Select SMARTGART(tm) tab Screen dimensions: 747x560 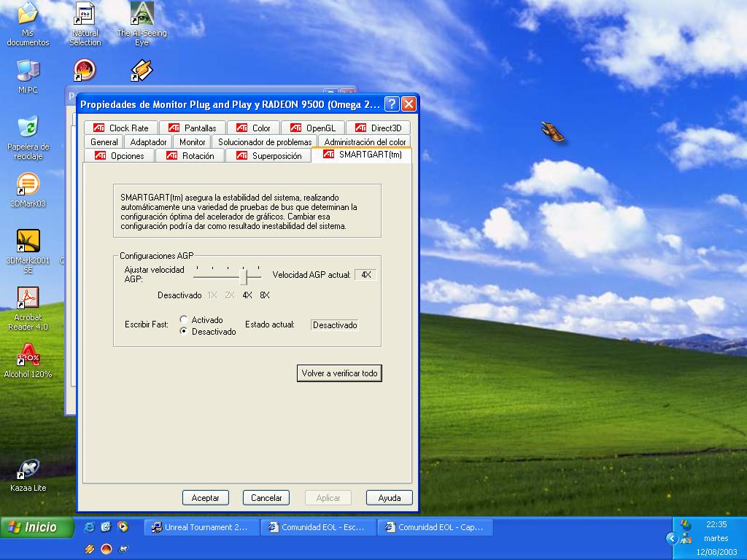coord(362,155)
